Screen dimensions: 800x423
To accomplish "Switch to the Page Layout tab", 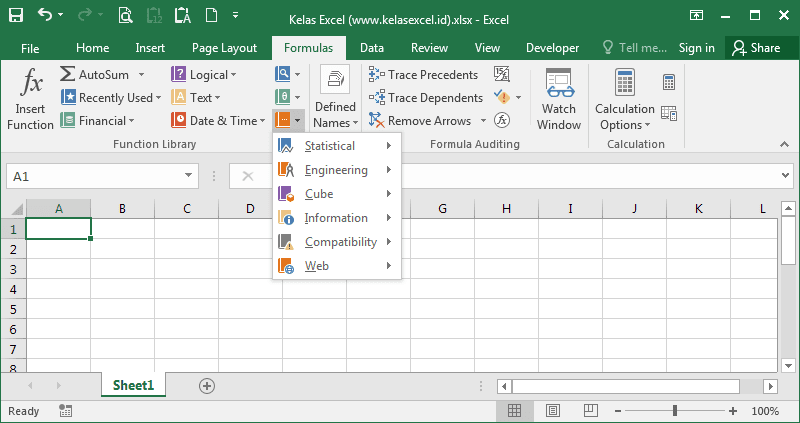I will [224, 48].
